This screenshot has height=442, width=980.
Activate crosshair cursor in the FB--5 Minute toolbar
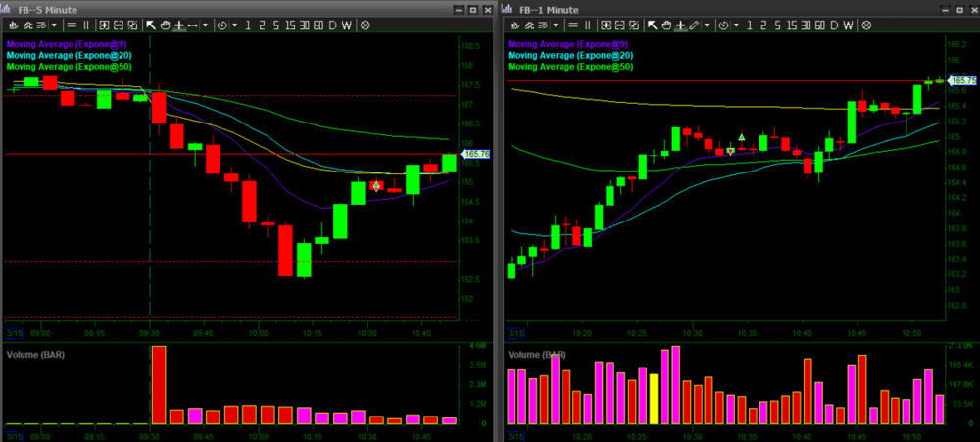178,24
